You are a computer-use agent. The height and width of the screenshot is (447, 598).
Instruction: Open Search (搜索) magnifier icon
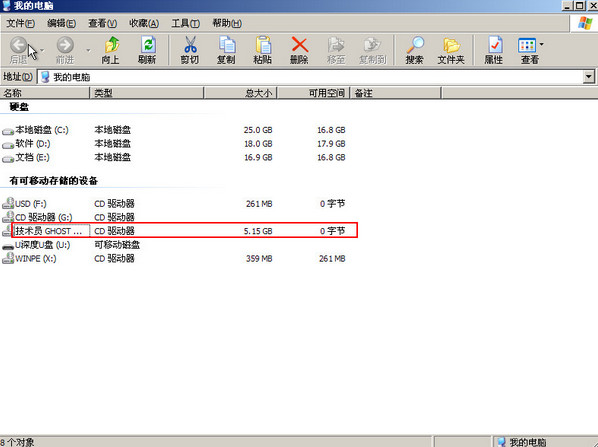(415, 45)
